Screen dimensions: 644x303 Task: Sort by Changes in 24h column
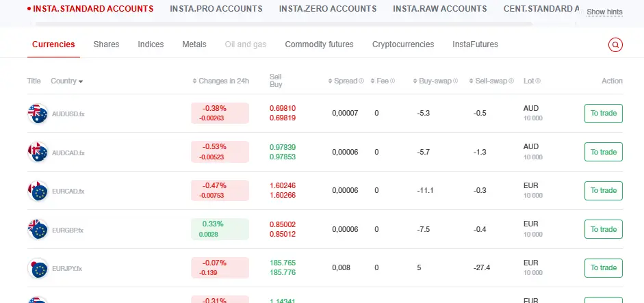[x=221, y=81]
